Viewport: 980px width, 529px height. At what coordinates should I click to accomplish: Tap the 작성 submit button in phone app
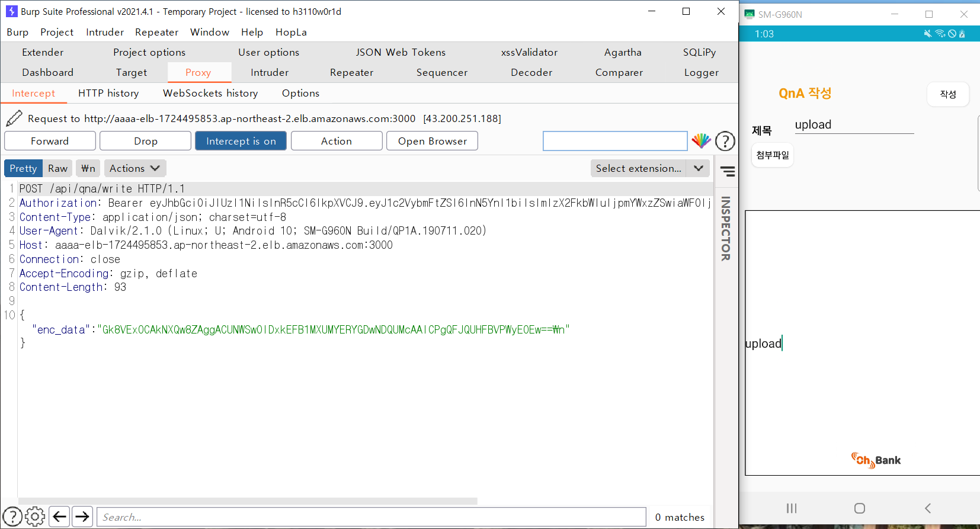(948, 94)
